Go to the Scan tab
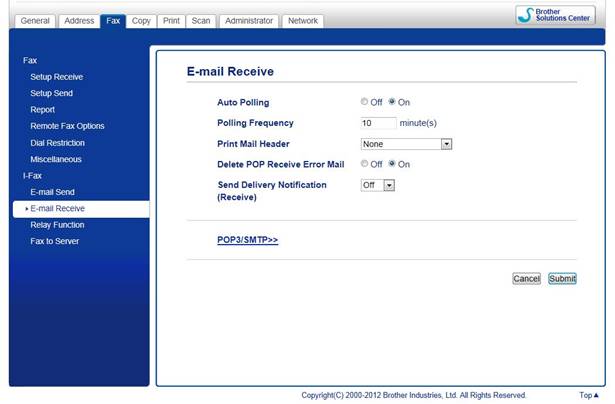 click(x=201, y=20)
